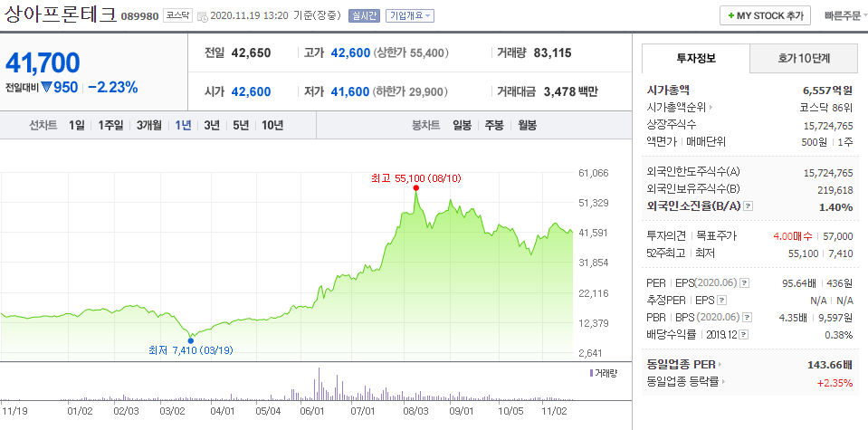Select the 1주일 line chart period
The height and width of the screenshot is (430, 868).
(110, 125)
